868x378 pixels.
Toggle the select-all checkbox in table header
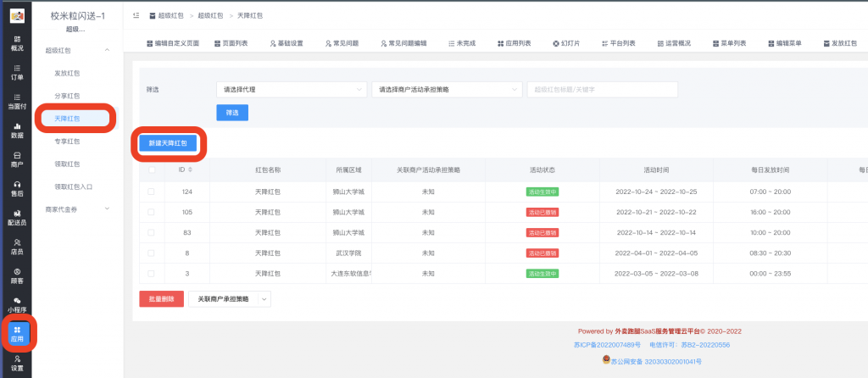tap(151, 170)
